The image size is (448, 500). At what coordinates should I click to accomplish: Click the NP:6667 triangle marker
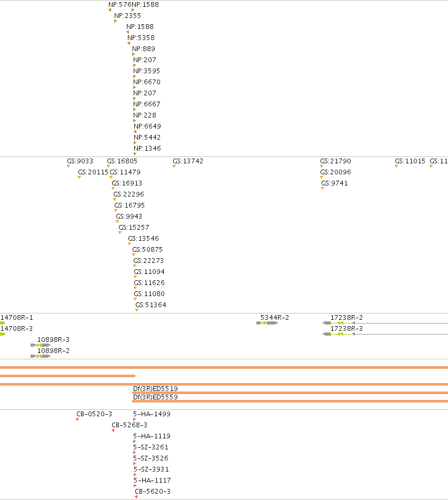point(134,110)
